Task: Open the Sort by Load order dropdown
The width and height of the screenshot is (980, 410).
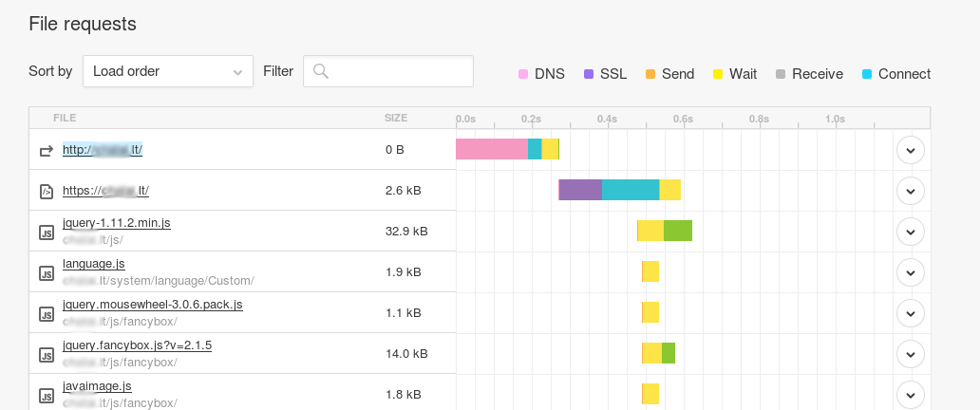Action: 168,71
